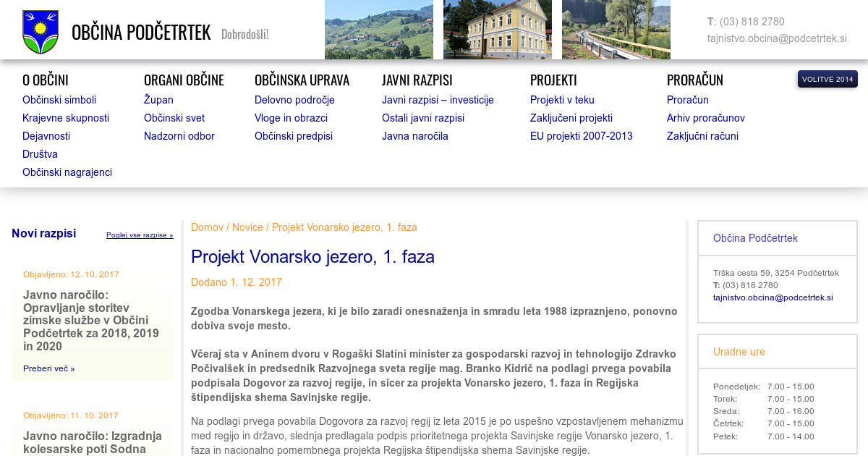
Task: Open Javna naročila in Javni razpisi
Action: coord(415,136)
